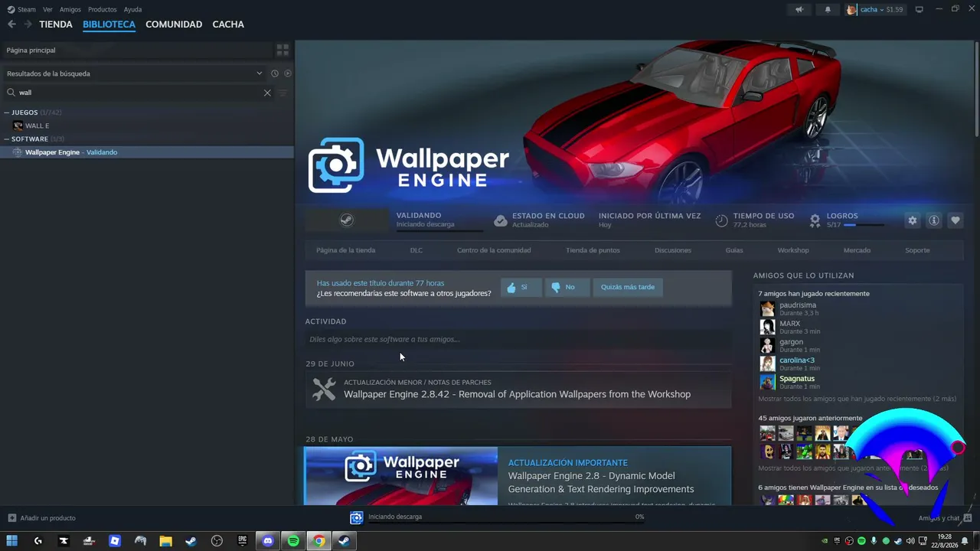Open the notifications bell
Screen dimensions: 980x551
pyautogui.click(x=828, y=9)
